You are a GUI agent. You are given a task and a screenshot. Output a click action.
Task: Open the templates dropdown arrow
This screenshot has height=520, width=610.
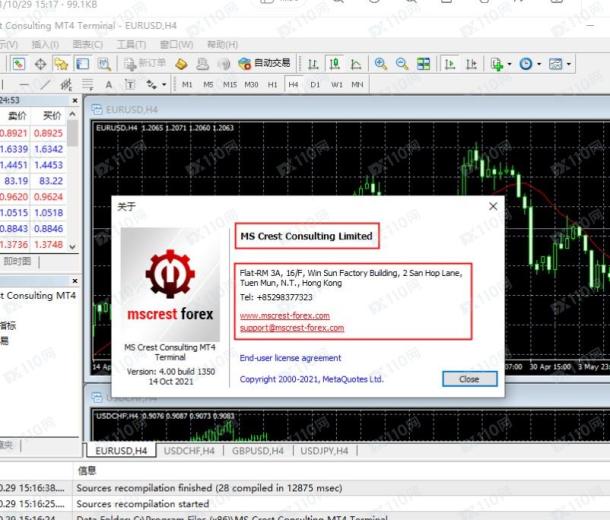tap(568, 64)
